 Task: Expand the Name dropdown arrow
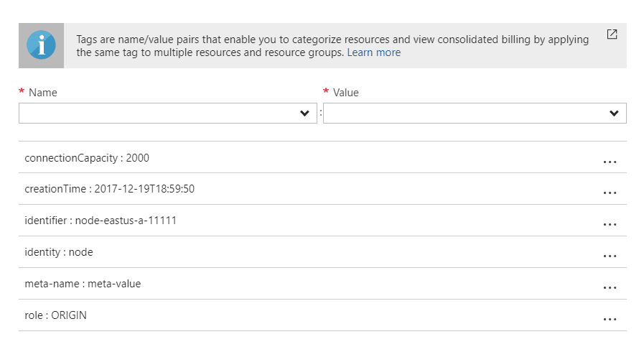304,114
